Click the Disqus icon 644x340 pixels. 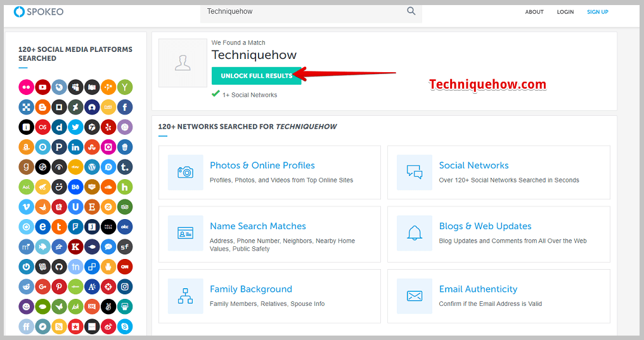tap(108, 167)
